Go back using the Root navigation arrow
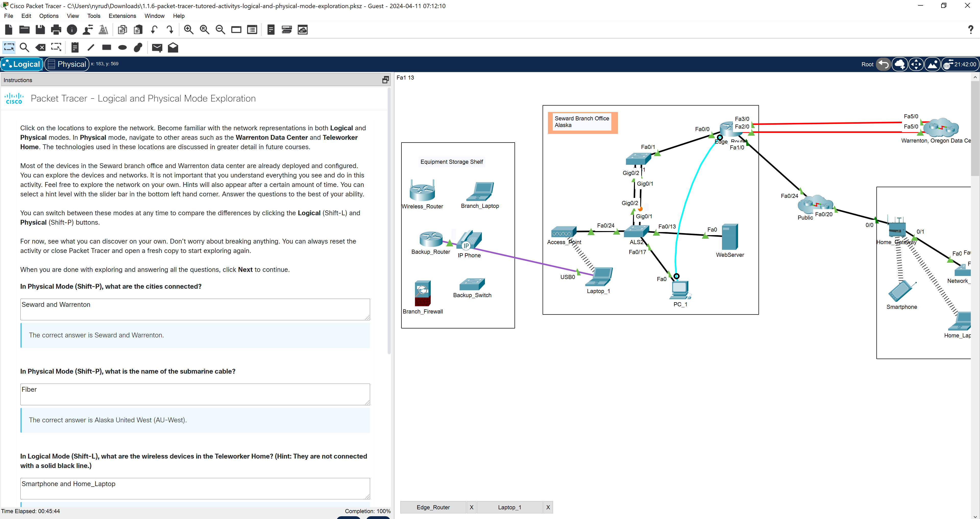This screenshot has height=519, width=980. (883, 64)
